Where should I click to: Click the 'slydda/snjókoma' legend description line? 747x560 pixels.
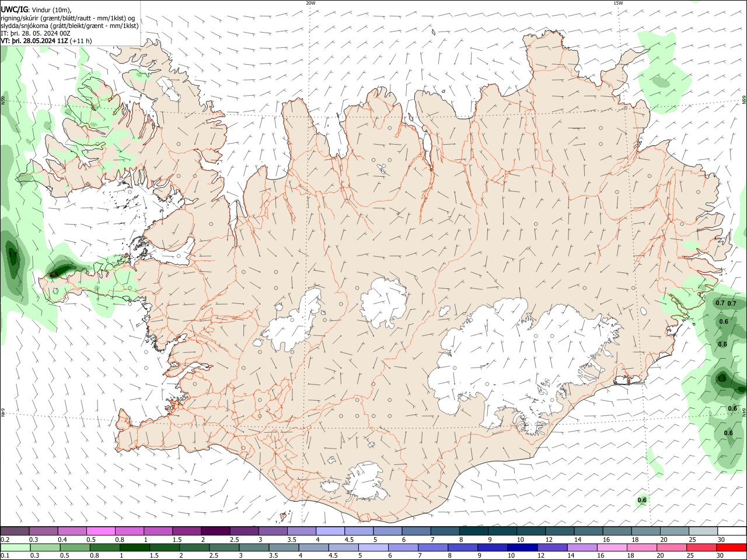[x=69, y=26]
